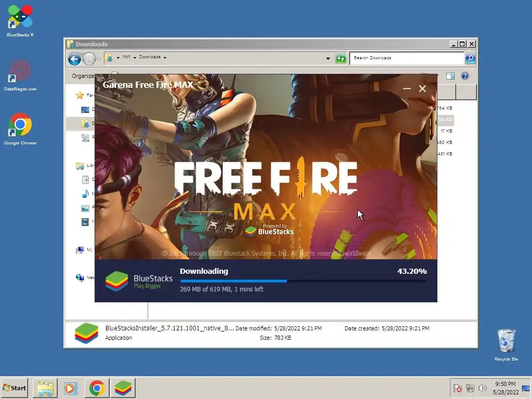
Task: Switch to BlueStacks installer on the taskbar
Action: click(123, 388)
